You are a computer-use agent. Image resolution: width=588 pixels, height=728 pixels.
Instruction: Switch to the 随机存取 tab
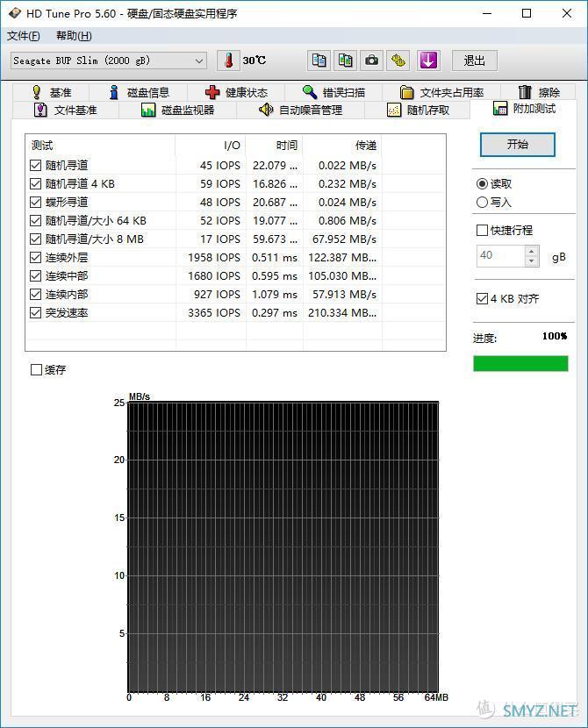pyautogui.click(x=418, y=110)
